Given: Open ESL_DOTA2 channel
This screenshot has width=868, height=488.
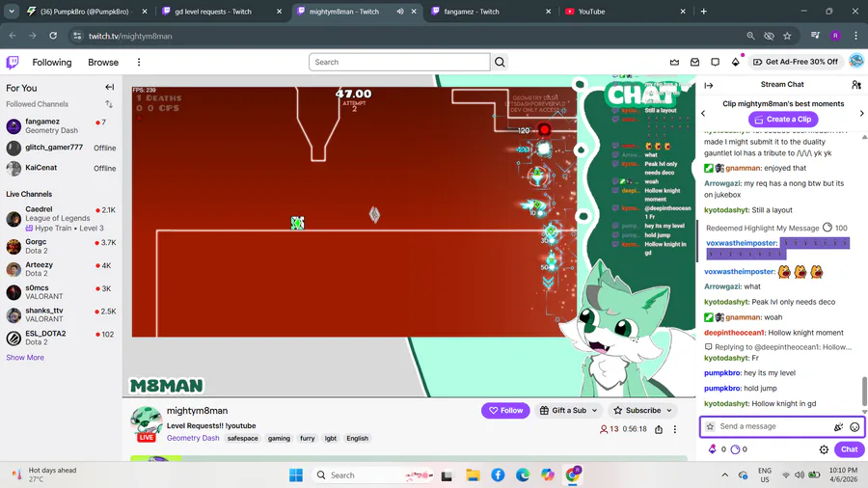Looking at the screenshot, I should coord(61,338).
